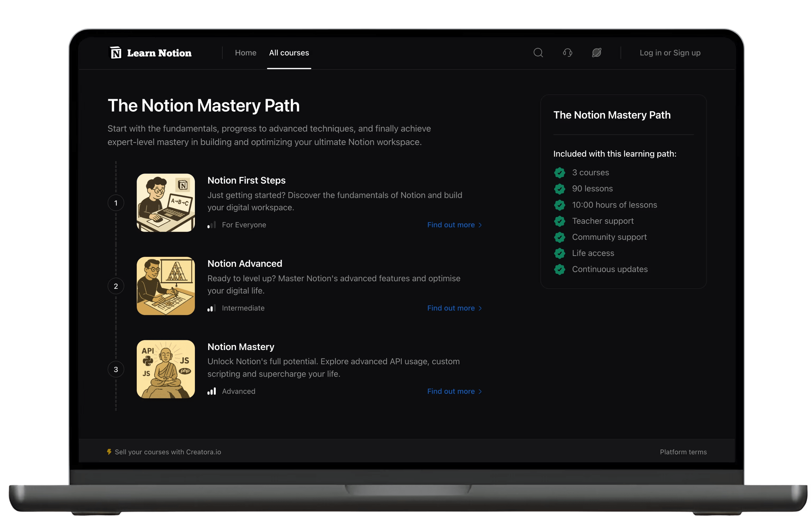Click The Notion Mastery Path main heading

pyautogui.click(x=204, y=106)
